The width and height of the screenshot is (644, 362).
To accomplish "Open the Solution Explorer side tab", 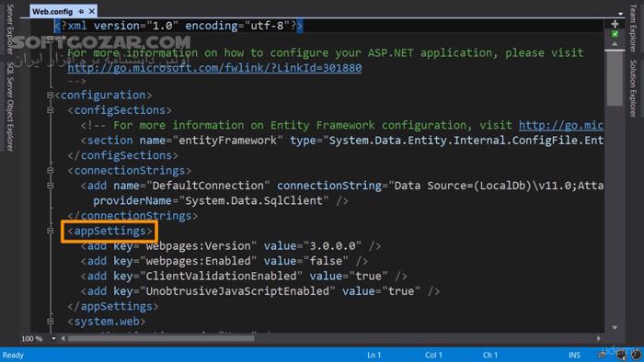I will pos(633,88).
